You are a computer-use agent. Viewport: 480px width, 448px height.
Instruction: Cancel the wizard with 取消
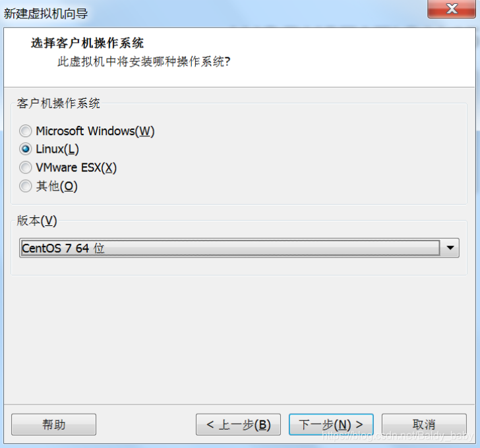pyautogui.click(x=424, y=424)
